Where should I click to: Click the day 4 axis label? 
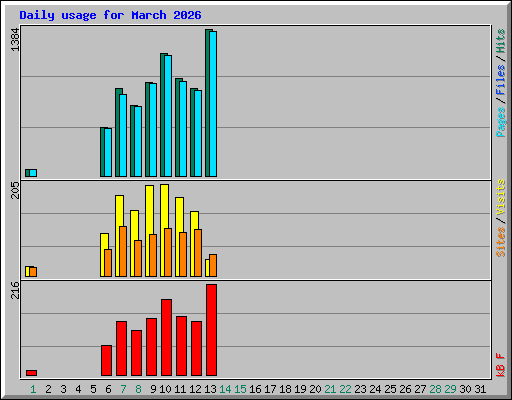pyautogui.click(x=78, y=389)
